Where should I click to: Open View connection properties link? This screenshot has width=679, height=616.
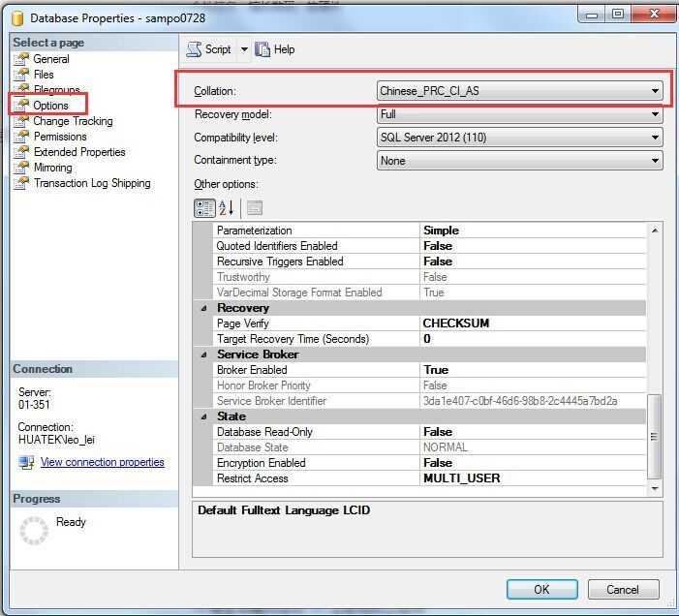click(103, 462)
